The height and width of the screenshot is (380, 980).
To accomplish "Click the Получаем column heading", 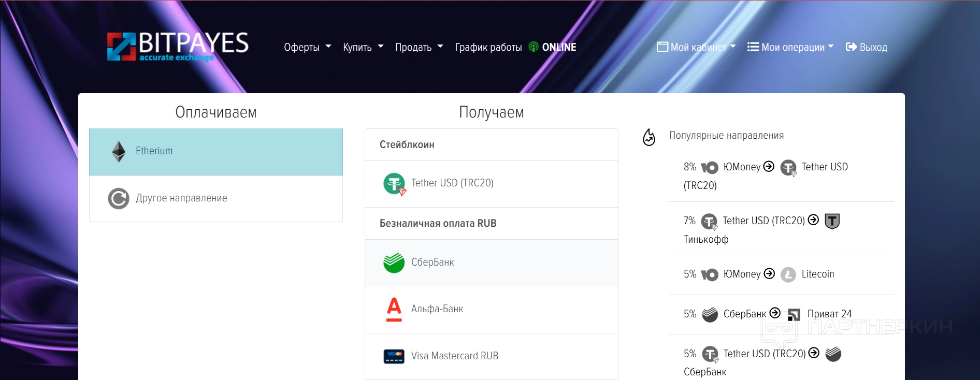I will click(x=492, y=112).
